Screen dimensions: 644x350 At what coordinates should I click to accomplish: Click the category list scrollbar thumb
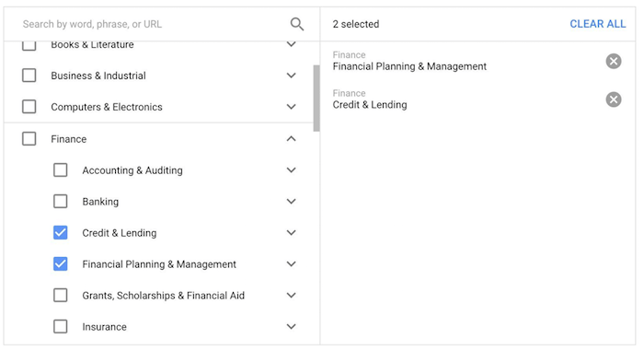[x=316, y=99]
